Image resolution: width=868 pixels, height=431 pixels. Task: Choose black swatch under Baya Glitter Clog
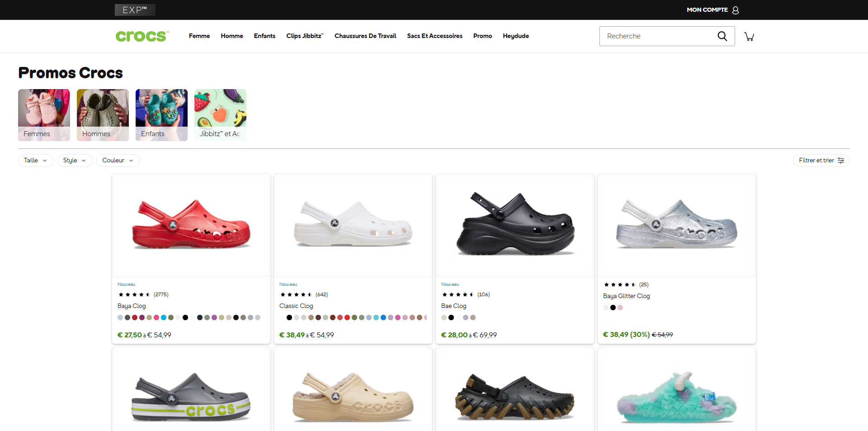coord(613,308)
